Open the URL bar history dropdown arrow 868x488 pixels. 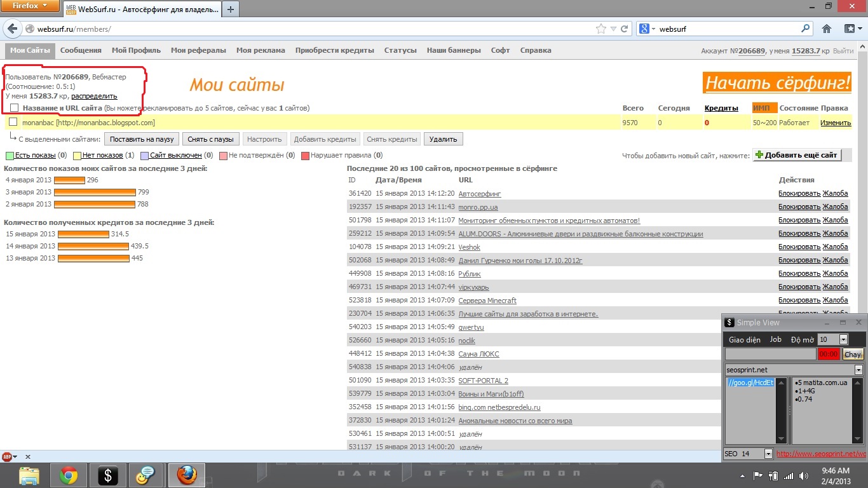[613, 29]
